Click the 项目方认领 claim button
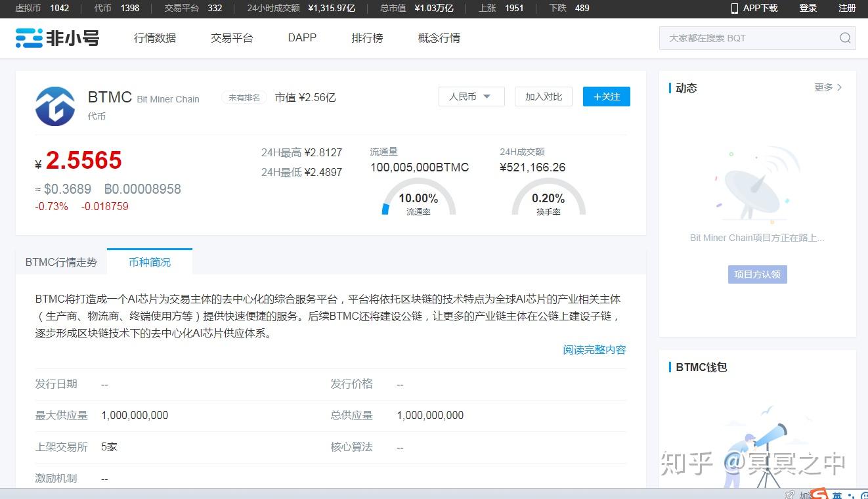Image resolution: width=868 pixels, height=499 pixels. [x=756, y=274]
